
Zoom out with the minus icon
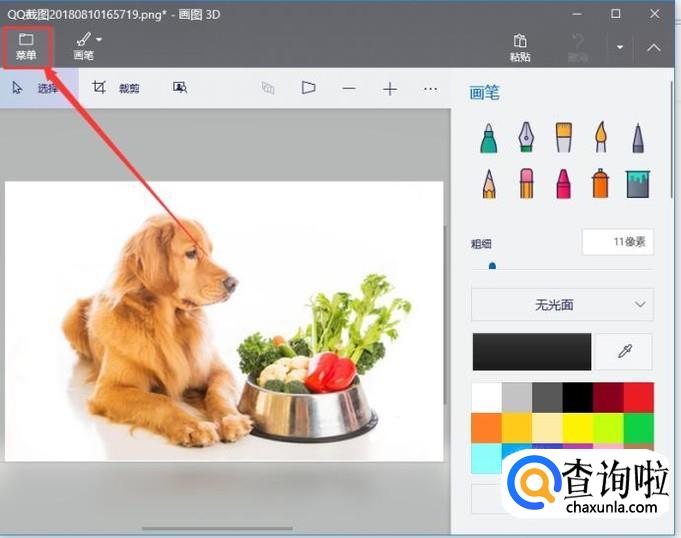349,88
